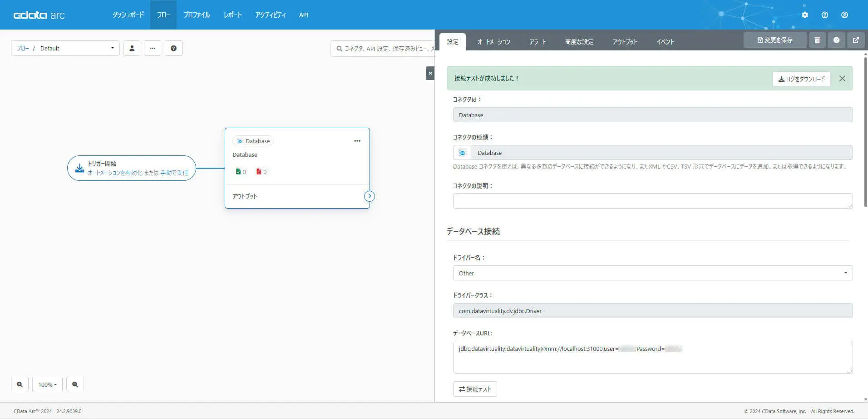Delete the connector with trash icon
This screenshot has width=868, height=419.
coord(817,40)
